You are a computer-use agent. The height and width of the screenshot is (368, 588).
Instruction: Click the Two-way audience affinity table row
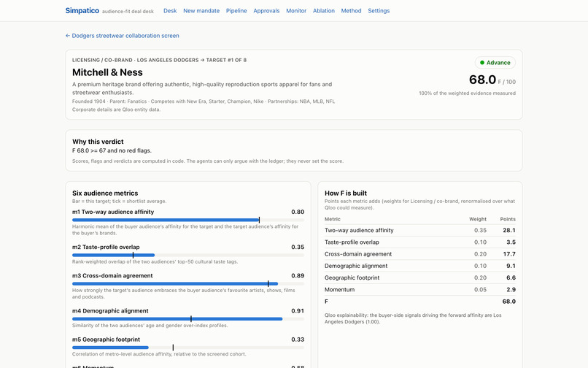(420, 230)
